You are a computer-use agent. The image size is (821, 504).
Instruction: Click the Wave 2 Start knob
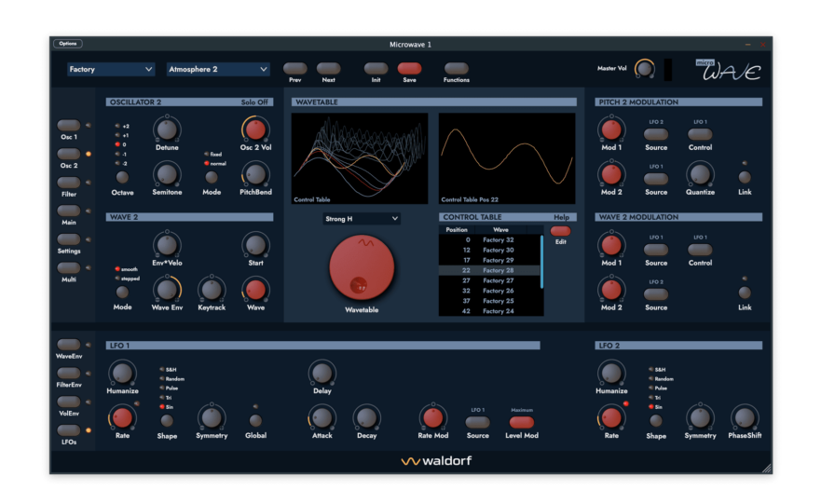click(x=255, y=245)
